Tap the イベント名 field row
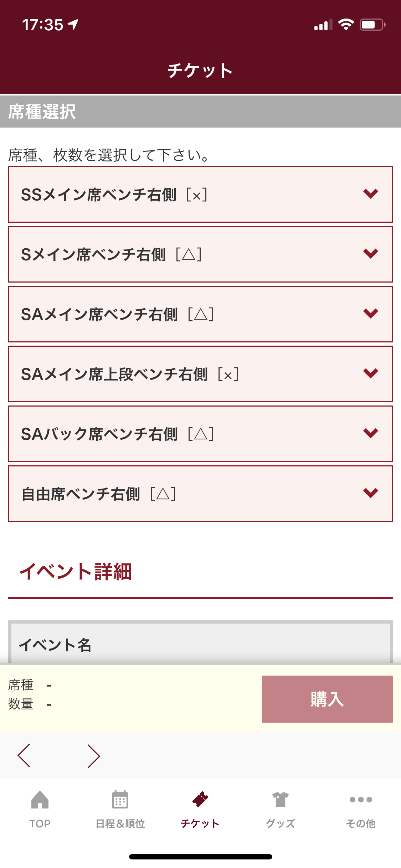The width and height of the screenshot is (401, 868). [200, 645]
